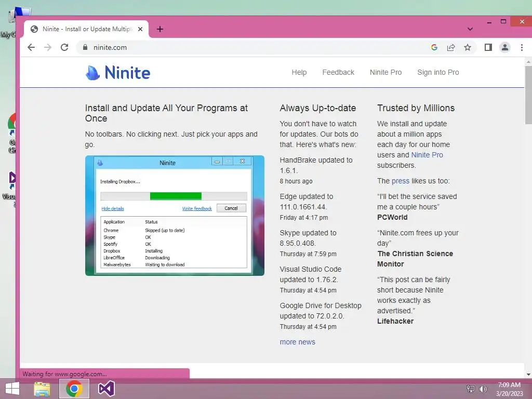
Task: Go to Ninite Pro in navigation
Action: pos(385,72)
